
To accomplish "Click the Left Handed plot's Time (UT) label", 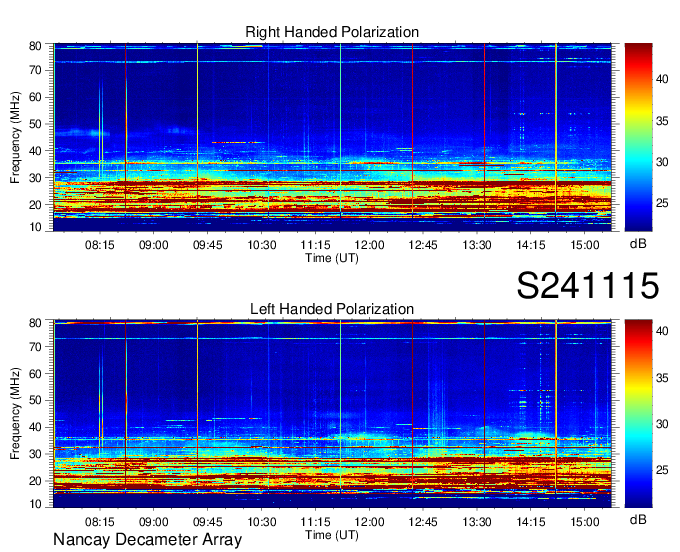I will tap(332, 535).
